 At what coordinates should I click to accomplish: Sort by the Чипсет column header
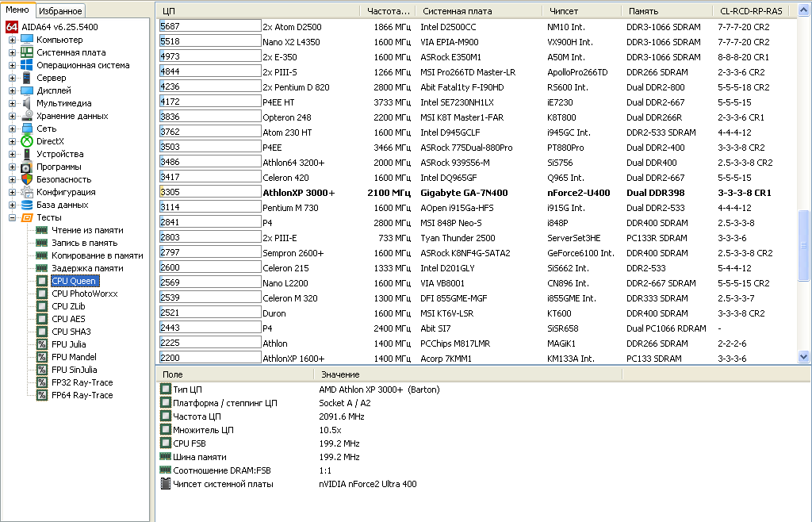(x=581, y=11)
